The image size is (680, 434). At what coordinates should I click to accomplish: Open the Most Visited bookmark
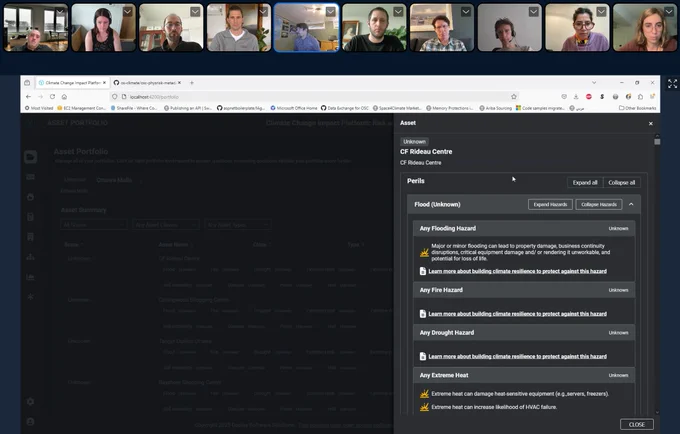(x=39, y=108)
